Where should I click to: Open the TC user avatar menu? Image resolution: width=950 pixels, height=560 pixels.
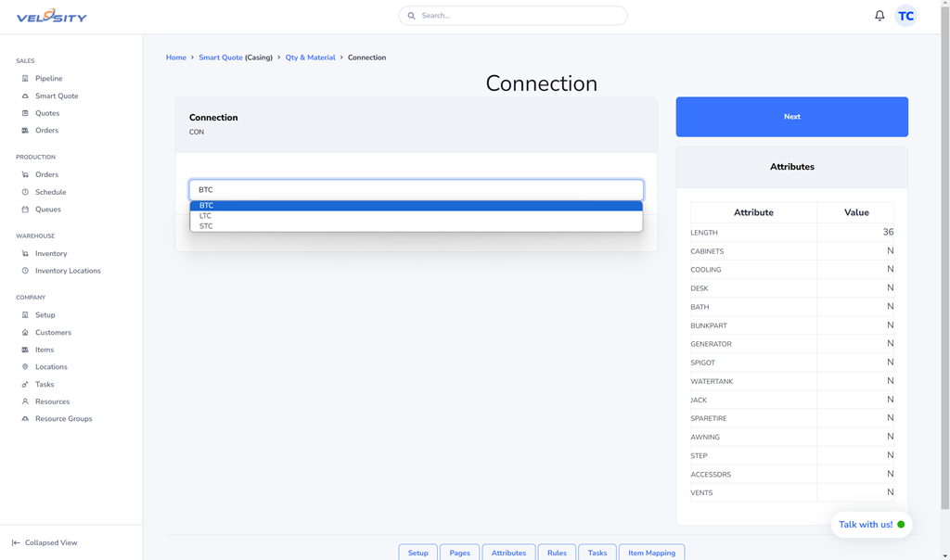click(905, 16)
